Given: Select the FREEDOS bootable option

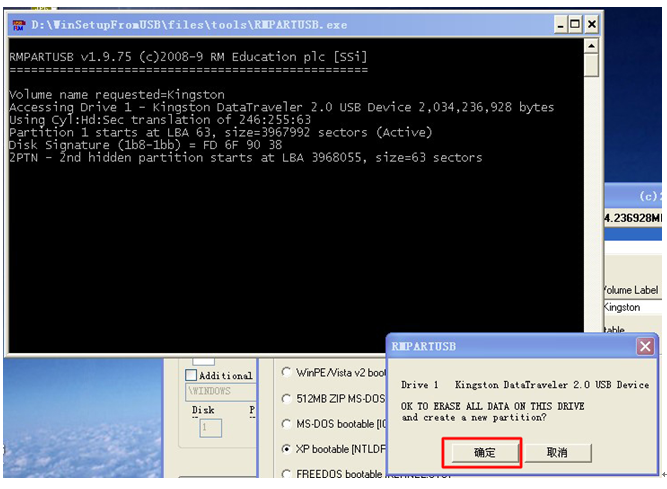Looking at the screenshot, I should (x=286, y=474).
